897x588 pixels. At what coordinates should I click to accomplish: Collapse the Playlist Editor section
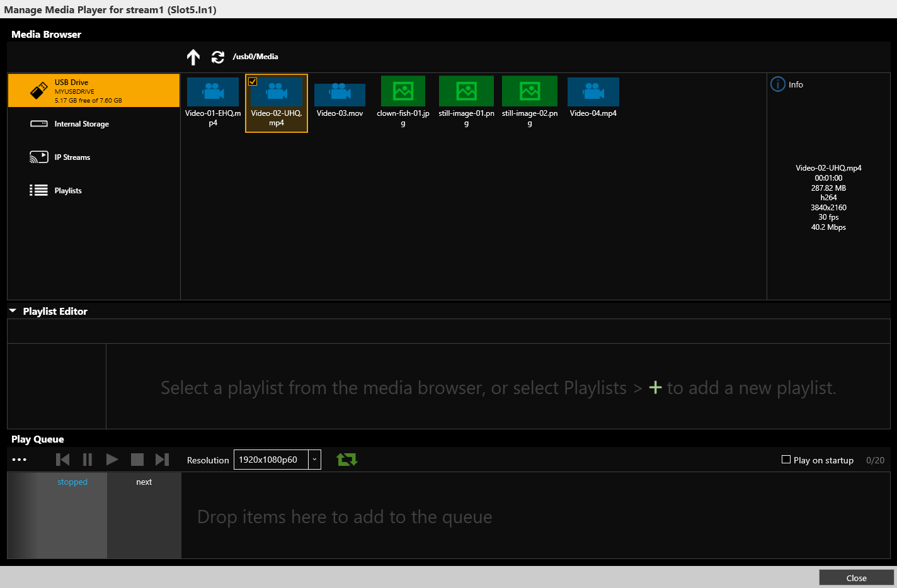pyautogui.click(x=13, y=311)
